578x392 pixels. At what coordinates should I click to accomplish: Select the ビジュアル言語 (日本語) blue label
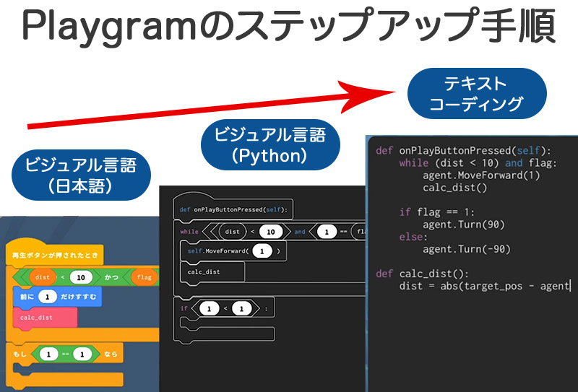tap(81, 175)
